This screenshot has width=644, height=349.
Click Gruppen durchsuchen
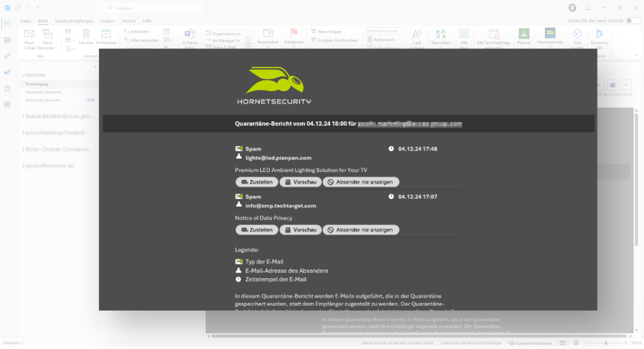click(x=334, y=40)
